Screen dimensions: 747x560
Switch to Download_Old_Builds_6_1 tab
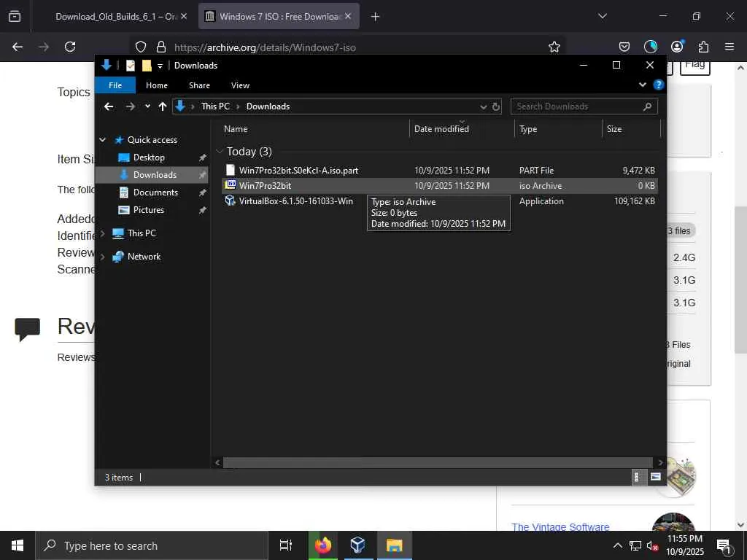[x=115, y=16]
